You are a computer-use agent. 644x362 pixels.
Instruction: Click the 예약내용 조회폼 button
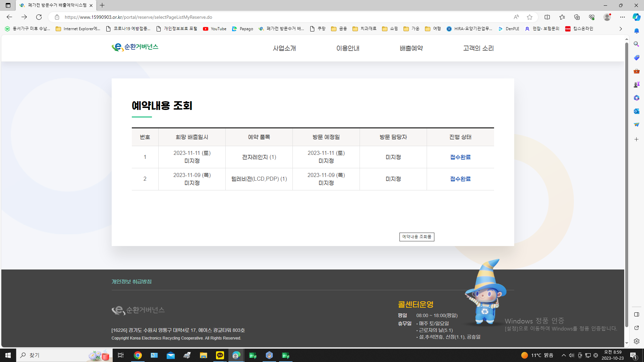[417, 237]
